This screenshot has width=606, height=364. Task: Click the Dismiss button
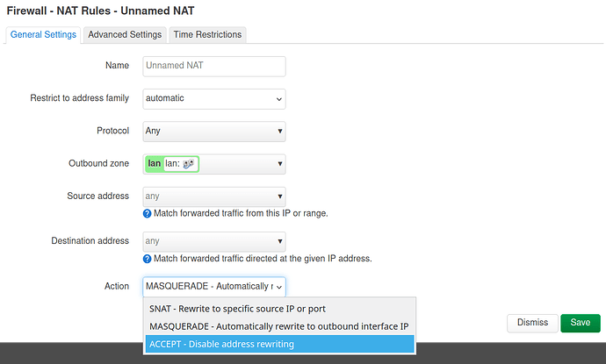532,323
